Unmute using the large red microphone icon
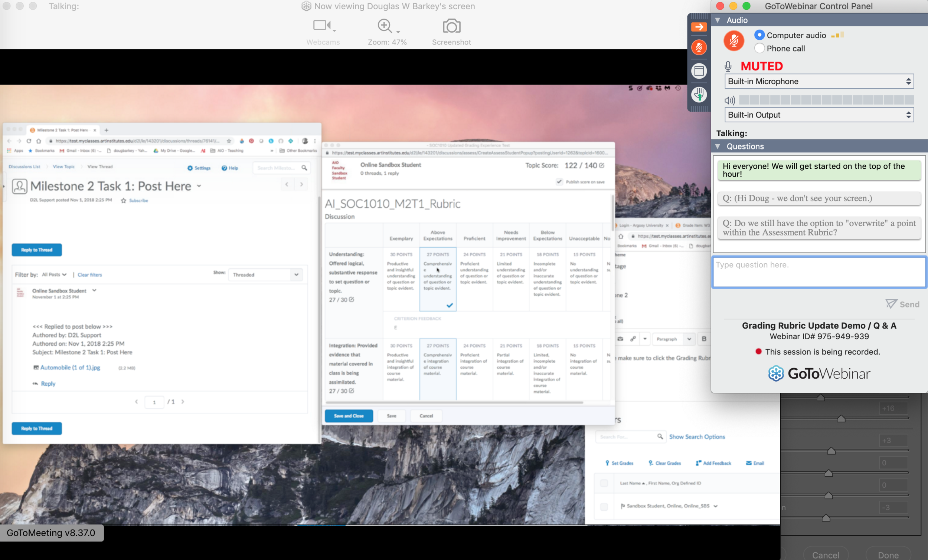The width and height of the screenshot is (928, 560). click(x=733, y=41)
